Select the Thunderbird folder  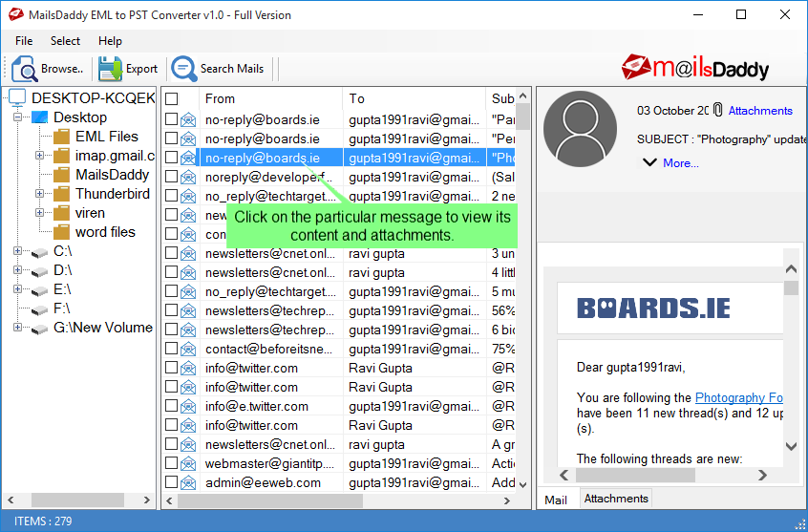click(102, 194)
